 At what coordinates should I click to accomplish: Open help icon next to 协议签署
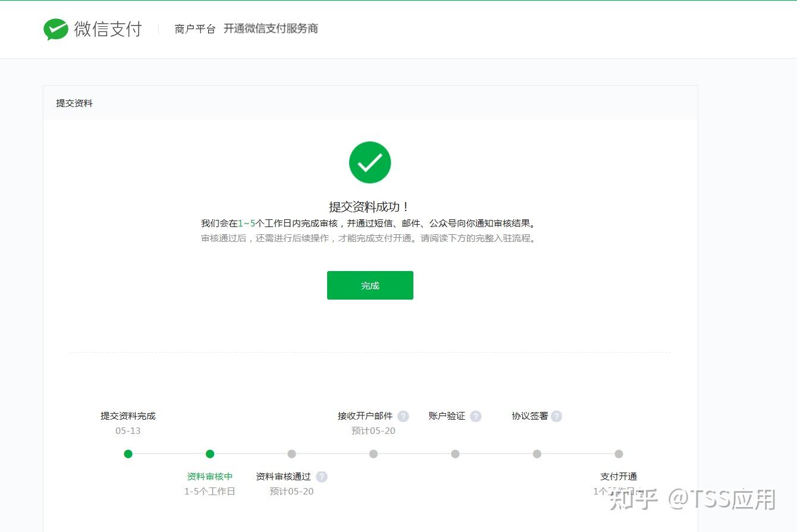[556, 416]
